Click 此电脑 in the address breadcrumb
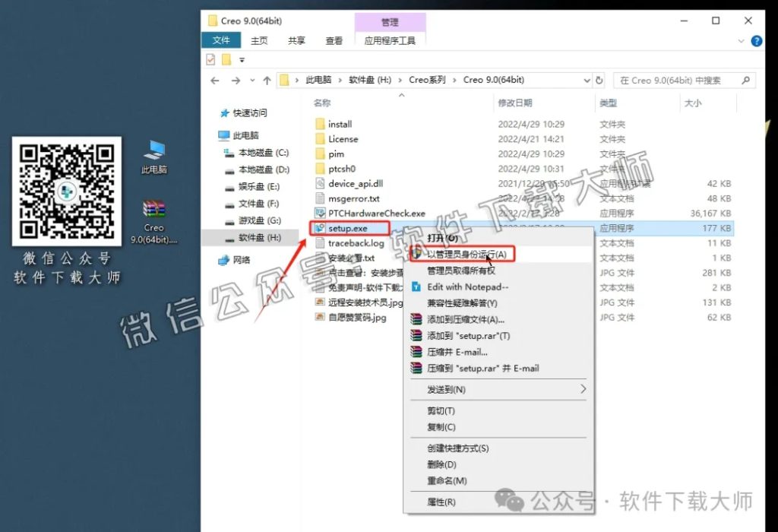This screenshot has height=532, width=778. [318, 80]
